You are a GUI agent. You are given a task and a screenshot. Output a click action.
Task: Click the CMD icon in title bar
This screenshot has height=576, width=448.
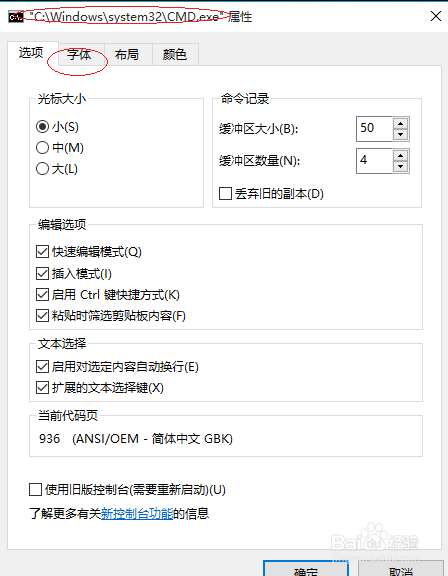coord(16,17)
